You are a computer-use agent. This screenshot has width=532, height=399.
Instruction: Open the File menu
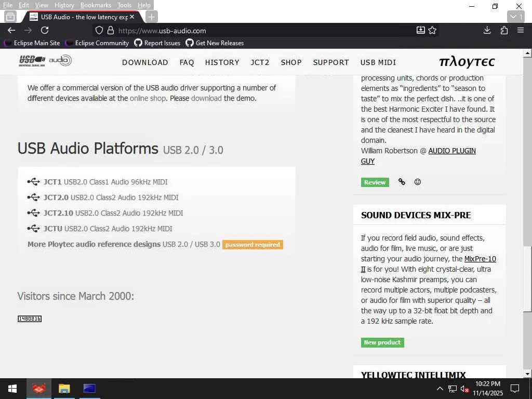(7, 5)
